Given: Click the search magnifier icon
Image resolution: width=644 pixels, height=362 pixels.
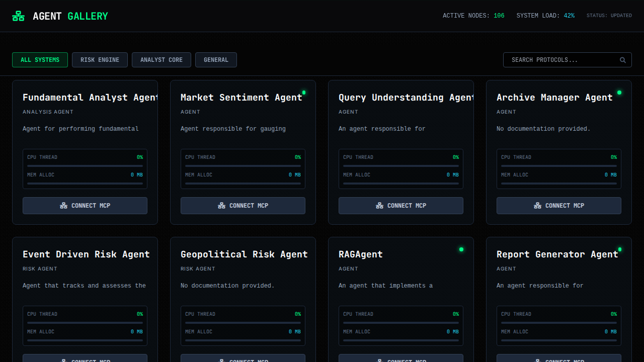Looking at the screenshot, I should point(623,60).
